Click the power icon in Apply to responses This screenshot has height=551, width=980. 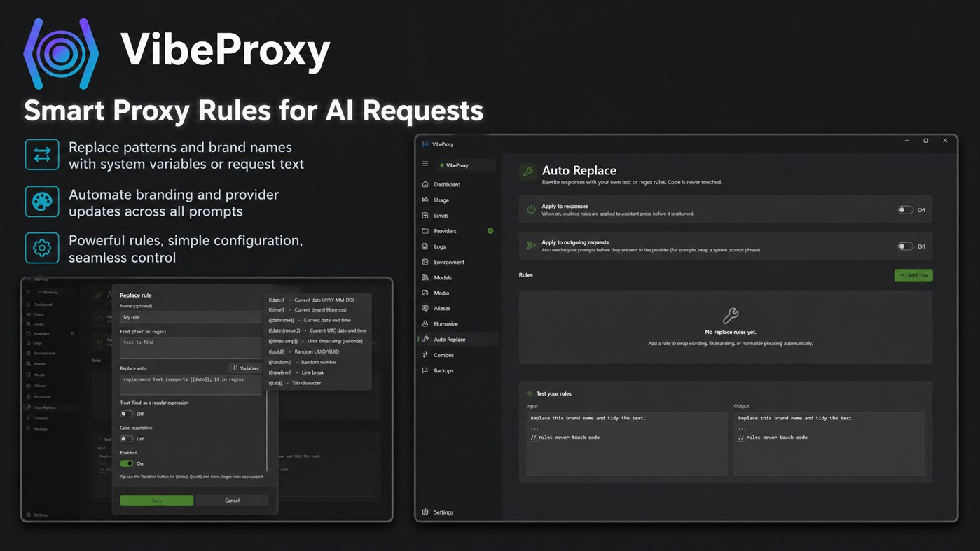pyautogui.click(x=531, y=209)
